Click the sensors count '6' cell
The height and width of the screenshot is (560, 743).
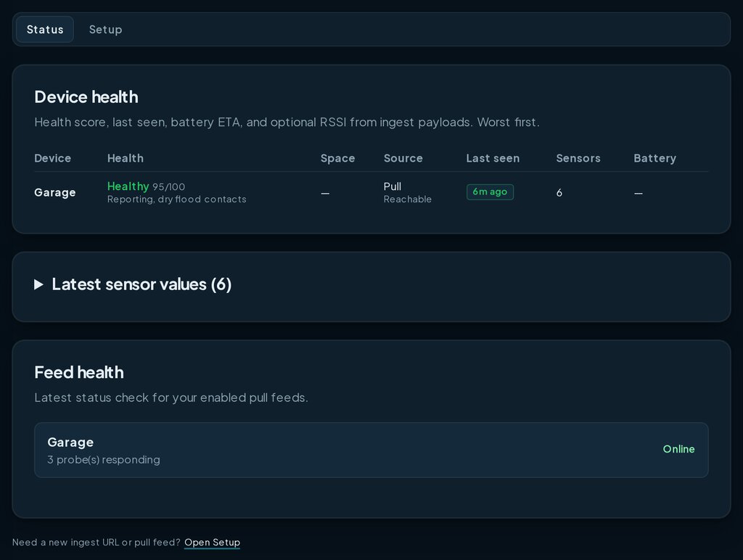tap(559, 192)
